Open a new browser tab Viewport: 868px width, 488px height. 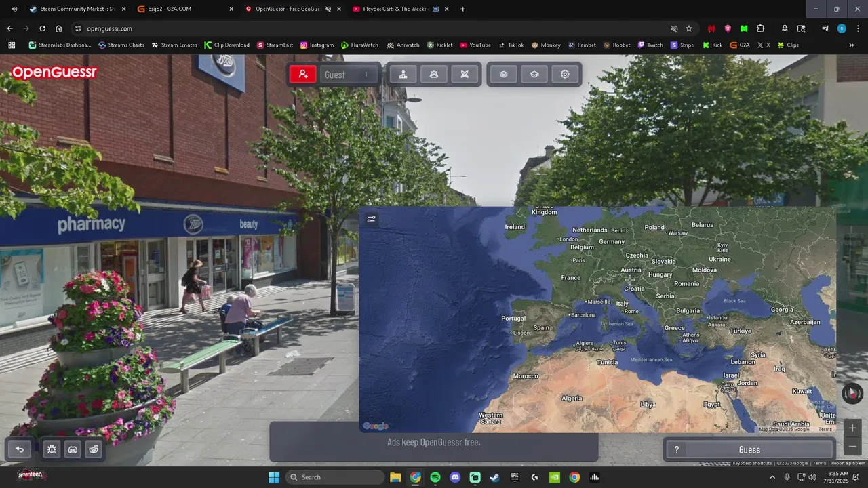pyautogui.click(x=463, y=9)
